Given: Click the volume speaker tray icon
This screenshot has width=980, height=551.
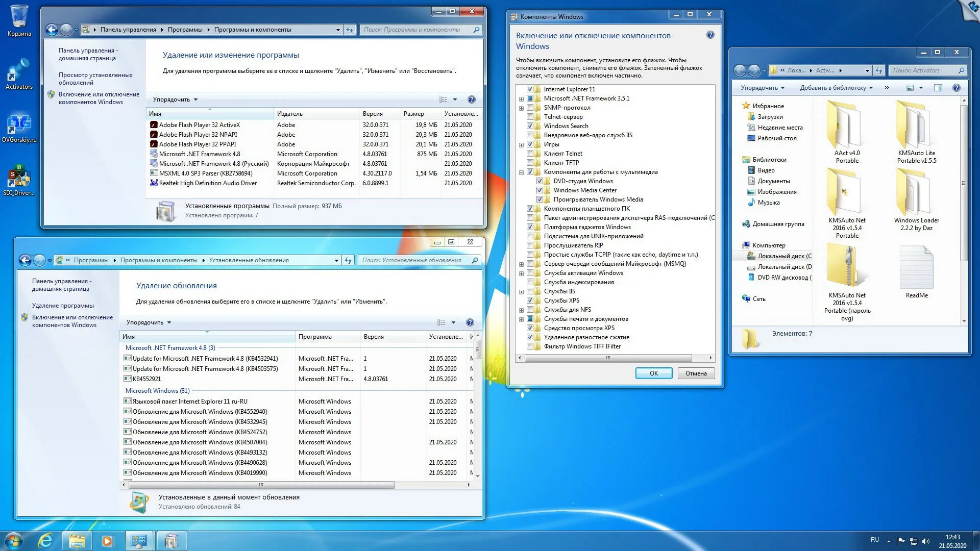Looking at the screenshot, I should [926, 541].
